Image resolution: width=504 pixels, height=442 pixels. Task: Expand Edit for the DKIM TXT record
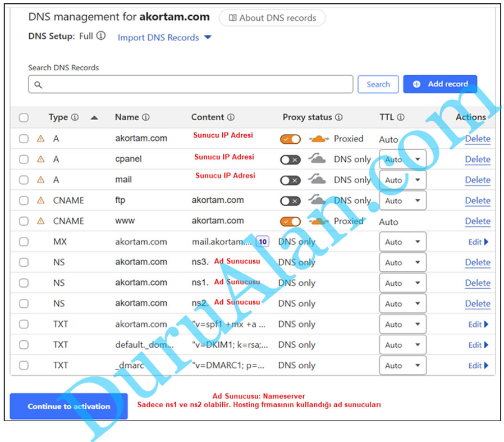[478, 345]
